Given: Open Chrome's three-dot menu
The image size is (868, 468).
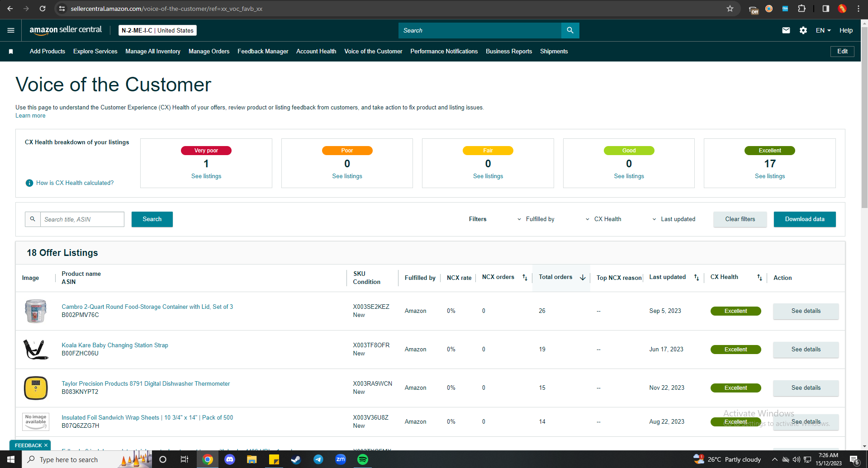Looking at the screenshot, I should 859,9.
